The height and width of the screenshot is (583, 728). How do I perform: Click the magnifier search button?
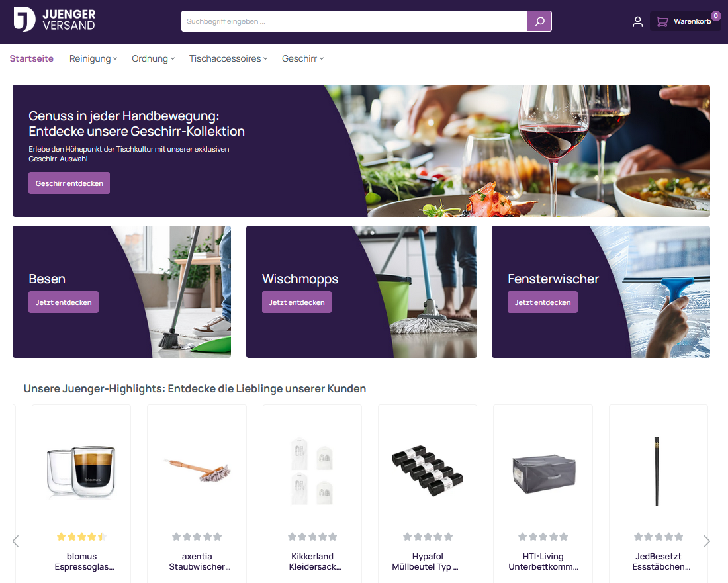pos(539,21)
